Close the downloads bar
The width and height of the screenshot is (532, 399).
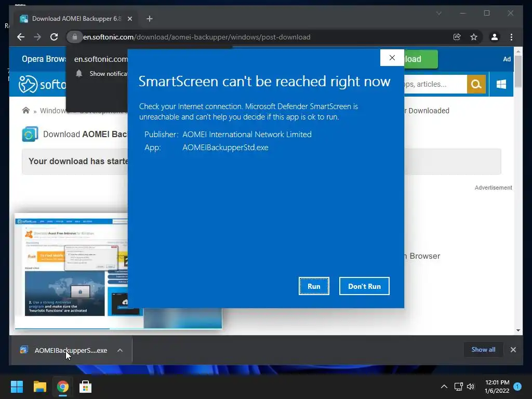pyautogui.click(x=513, y=350)
